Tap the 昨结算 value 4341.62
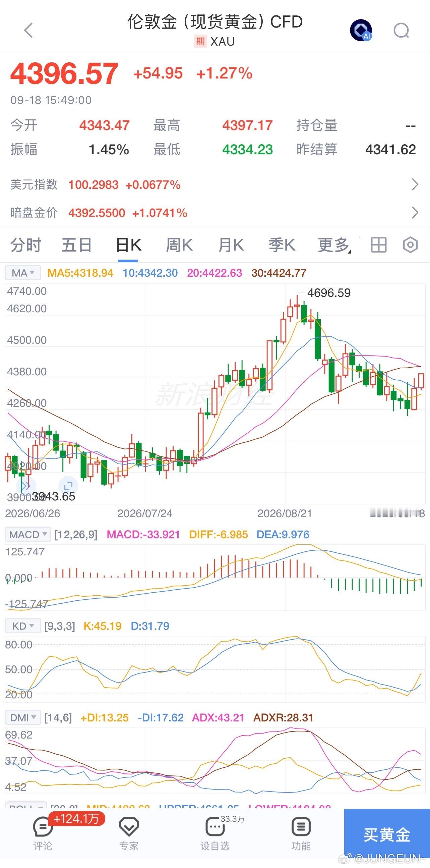 pyautogui.click(x=390, y=150)
